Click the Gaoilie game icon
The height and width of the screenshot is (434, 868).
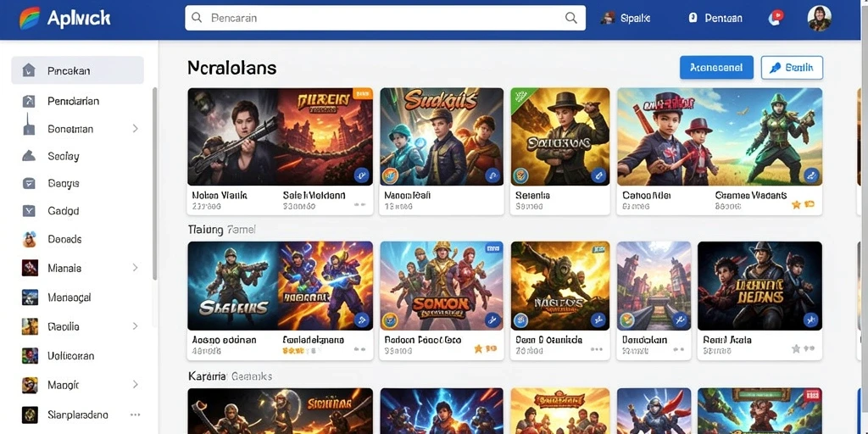pyautogui.click(x=30, y=326)
